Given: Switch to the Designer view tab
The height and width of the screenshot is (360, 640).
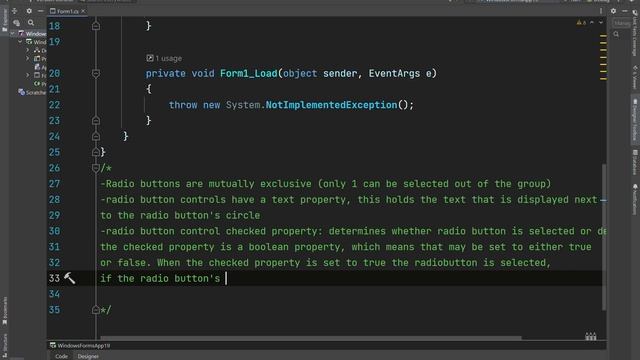Looking at the screenshot, I should (x=88, y=356).
